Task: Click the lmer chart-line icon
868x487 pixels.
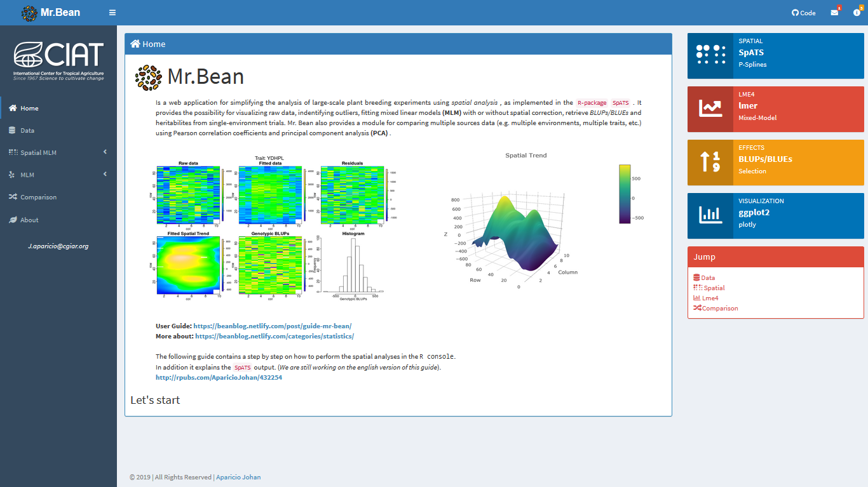Action: click(710, 108)
